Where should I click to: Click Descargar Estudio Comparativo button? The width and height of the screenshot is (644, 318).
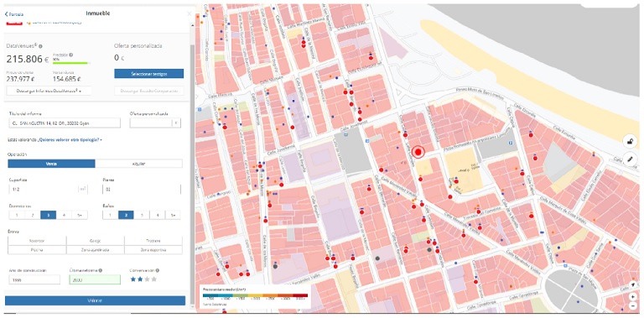[148, 91]
